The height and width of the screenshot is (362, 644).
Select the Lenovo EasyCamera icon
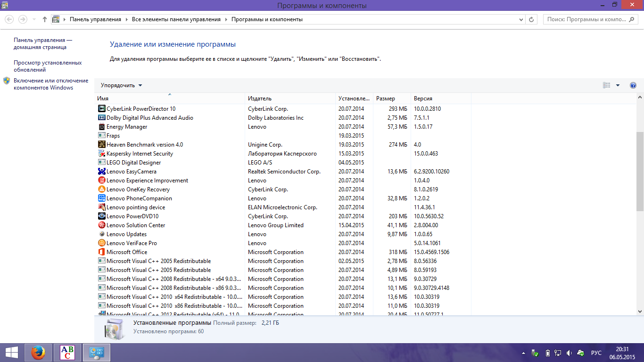(x=101, y=172)
